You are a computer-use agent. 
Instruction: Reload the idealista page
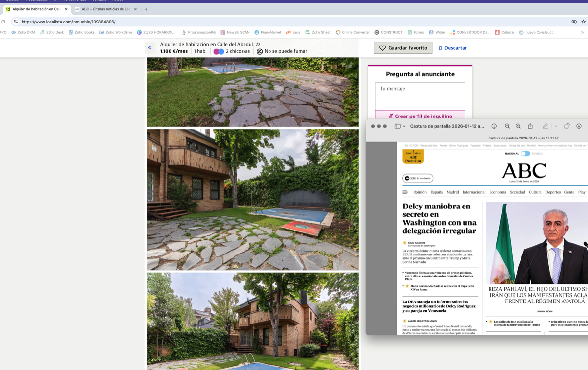[x=3, y=22]
